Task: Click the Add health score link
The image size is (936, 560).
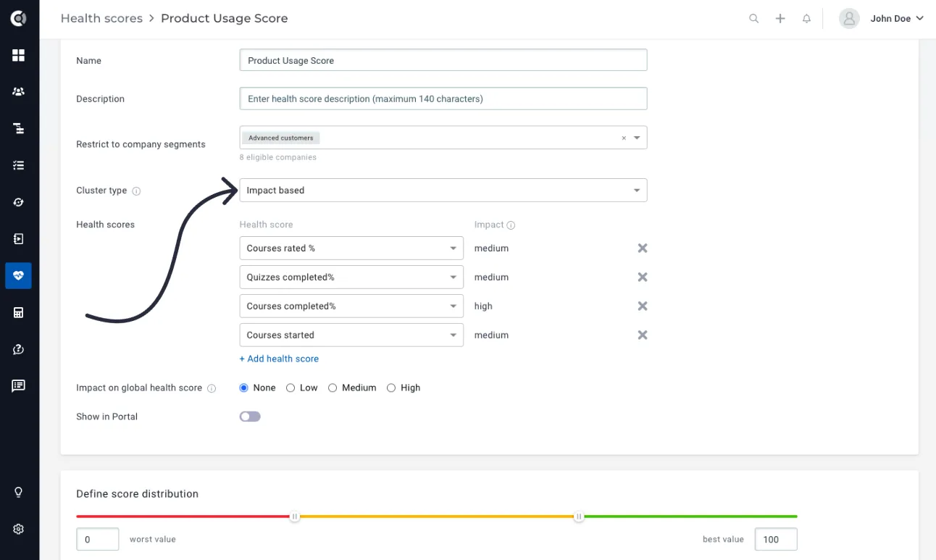Action: pyautogui.click(x=279, y=359)
